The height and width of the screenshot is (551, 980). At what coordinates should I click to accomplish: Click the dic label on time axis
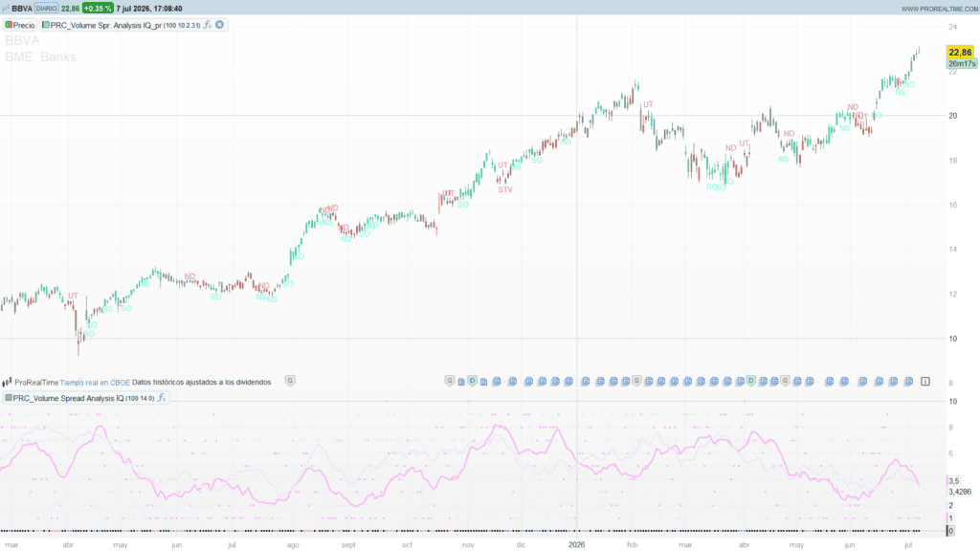[521, 544]
